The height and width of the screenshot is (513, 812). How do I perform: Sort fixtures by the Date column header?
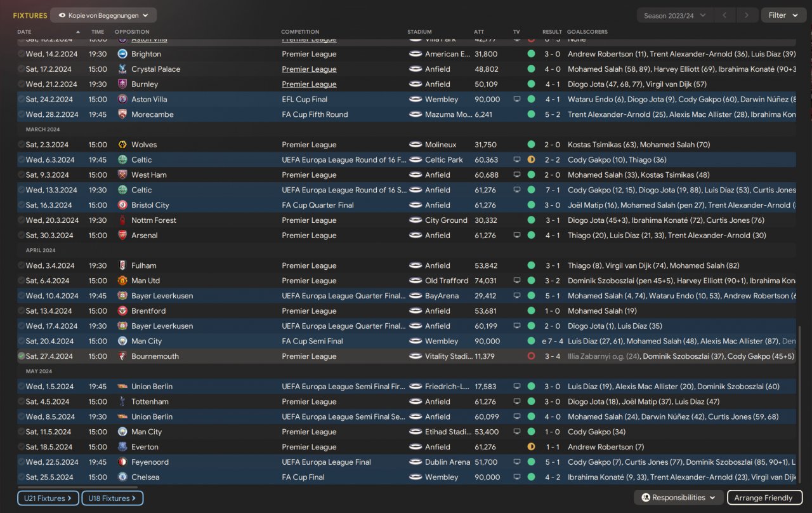click(x=24, y=32)
